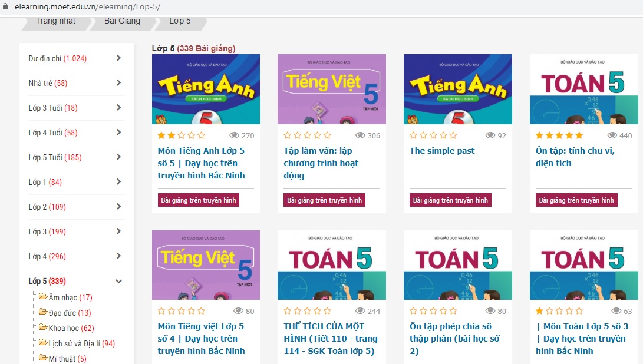Expand the Lớp 3 (199) category arrow
This screenshot has width=643, height=364.
click(118, 231)
